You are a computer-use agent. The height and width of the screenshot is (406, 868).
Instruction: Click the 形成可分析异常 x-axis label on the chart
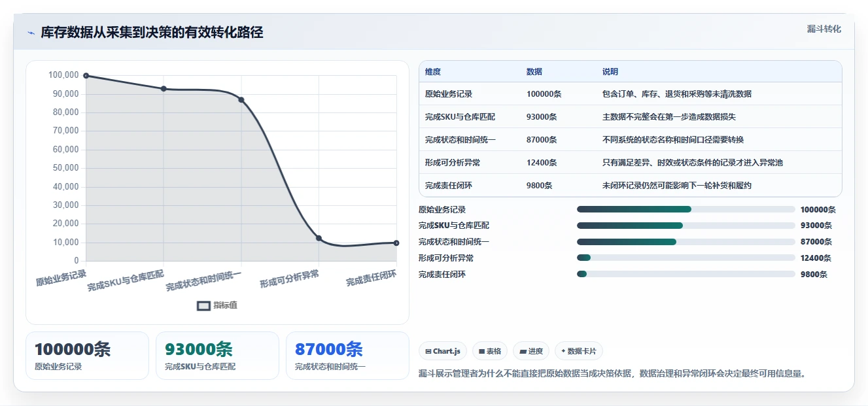tap(289, 279)
